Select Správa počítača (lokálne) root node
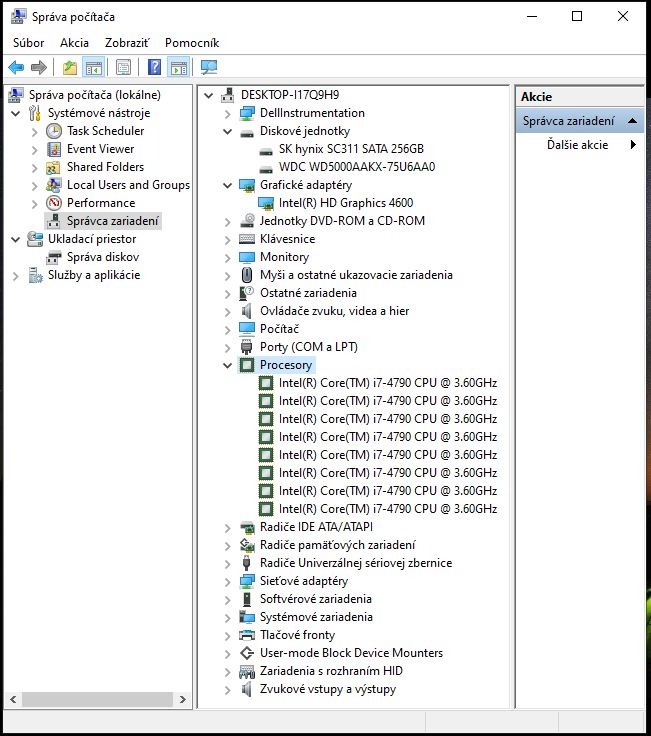The width and height of the screenshot is (651, 736). (x=95, y=95)
